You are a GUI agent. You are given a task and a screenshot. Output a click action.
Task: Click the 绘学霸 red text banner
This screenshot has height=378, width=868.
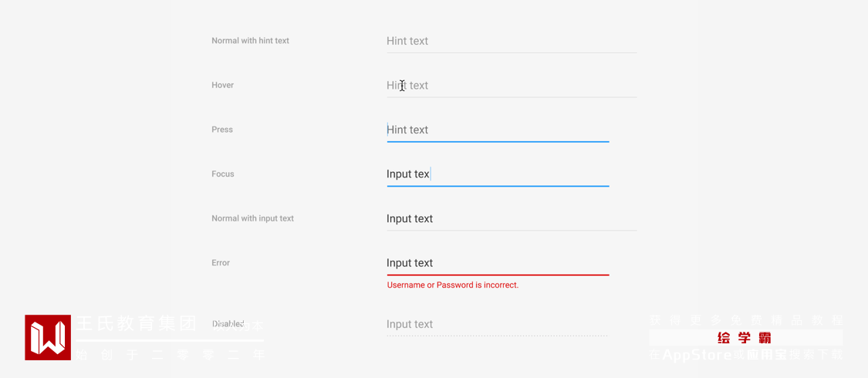tap(745, 338)
